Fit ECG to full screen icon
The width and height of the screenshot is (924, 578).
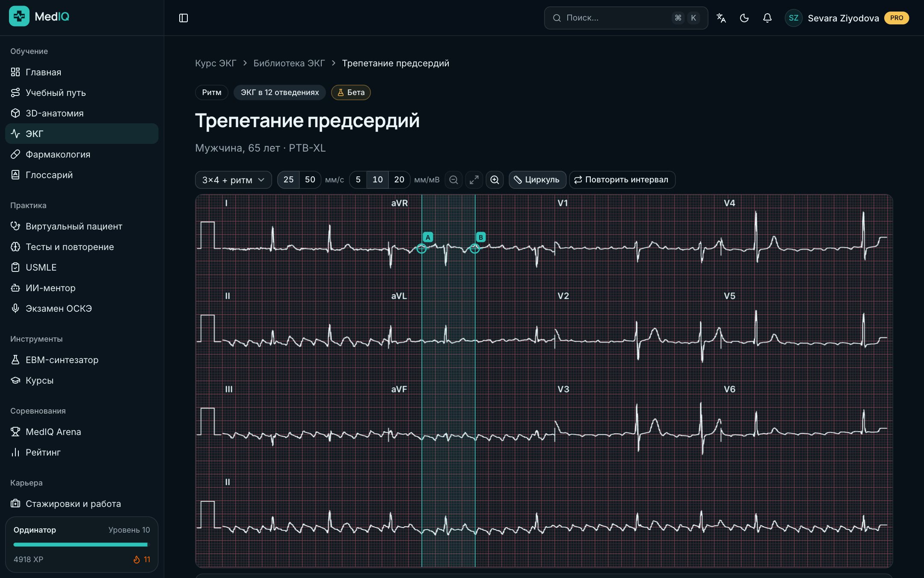474,180
